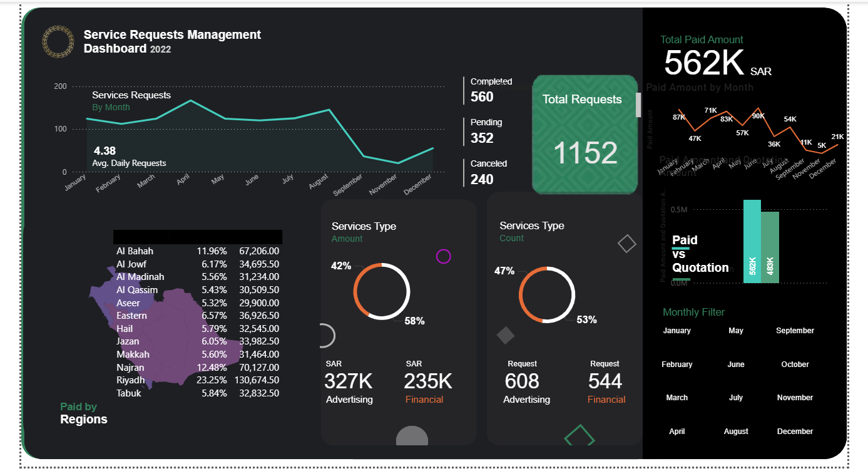
Task: Filter the dashboard by January
Action: (x=677, y=331)
